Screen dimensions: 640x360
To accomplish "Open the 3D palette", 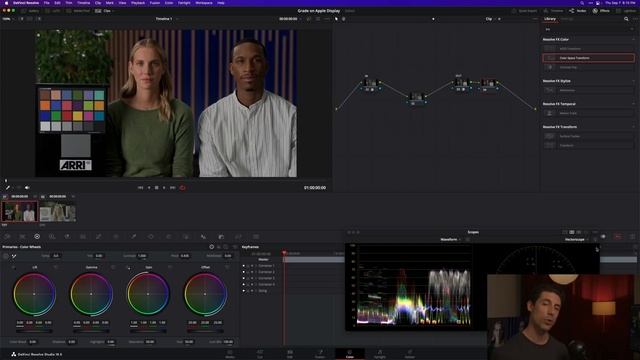I will [256, 236].
